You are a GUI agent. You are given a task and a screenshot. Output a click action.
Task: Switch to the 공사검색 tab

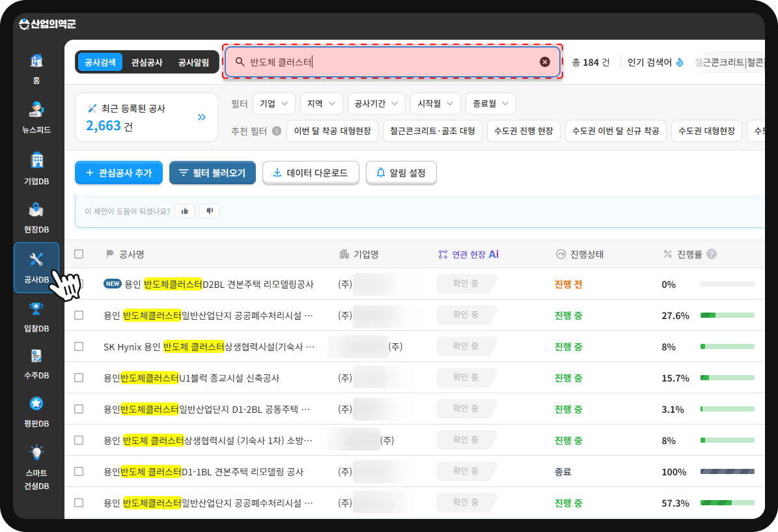[x=100, y=62]
